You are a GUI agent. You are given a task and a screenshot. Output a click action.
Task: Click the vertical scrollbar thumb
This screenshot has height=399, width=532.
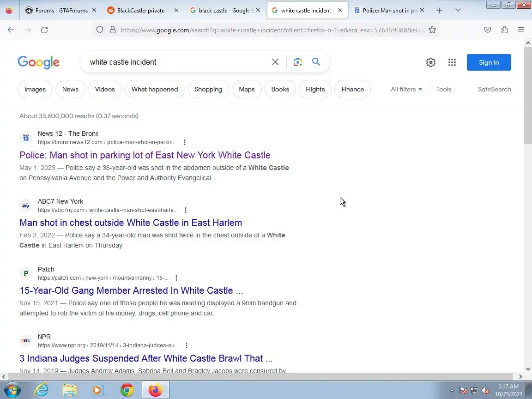pyautogui.click(x=528, y=96)
